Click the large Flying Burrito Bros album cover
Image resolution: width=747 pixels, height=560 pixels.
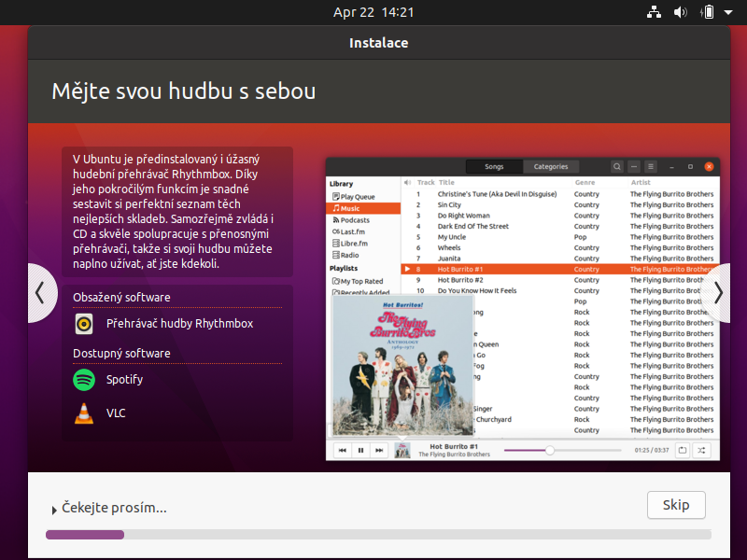tap(402, 365)
